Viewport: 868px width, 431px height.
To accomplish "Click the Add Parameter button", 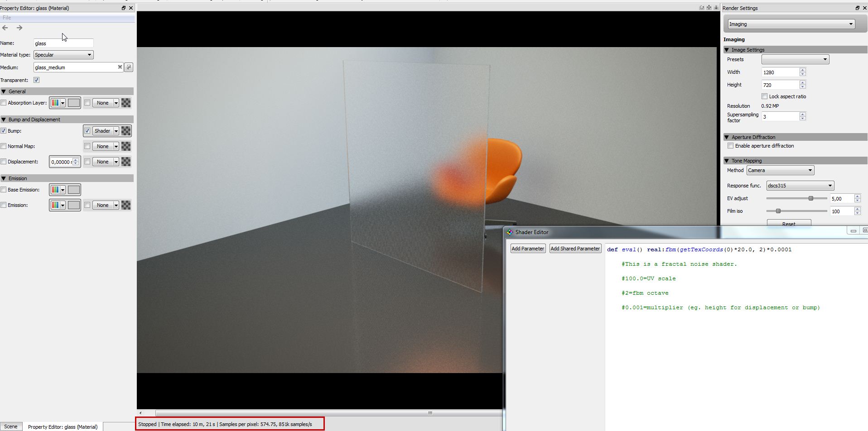I will pyautogui.click(x=528, y=249).
